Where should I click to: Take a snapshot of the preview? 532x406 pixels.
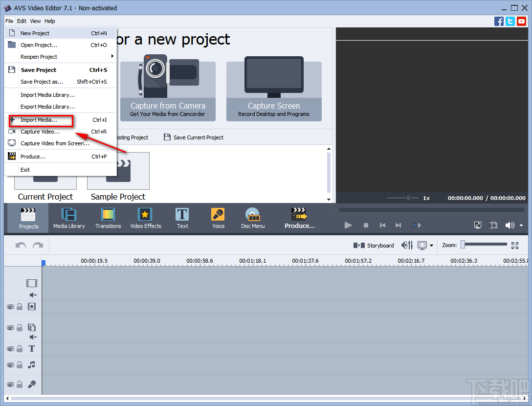(493, 225)
